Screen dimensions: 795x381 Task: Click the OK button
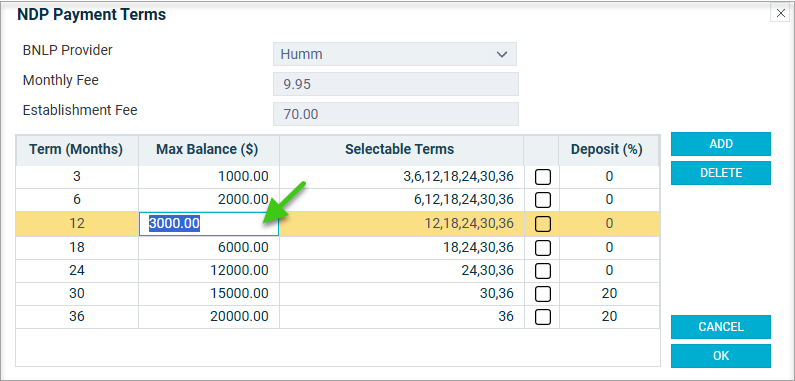point(721,356)
